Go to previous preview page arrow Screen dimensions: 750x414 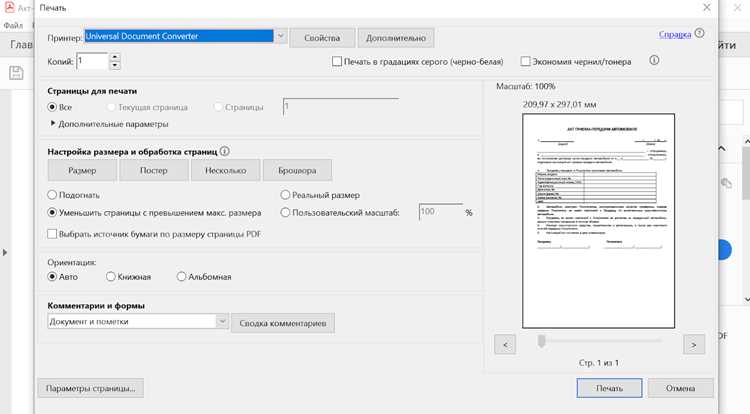505,344
